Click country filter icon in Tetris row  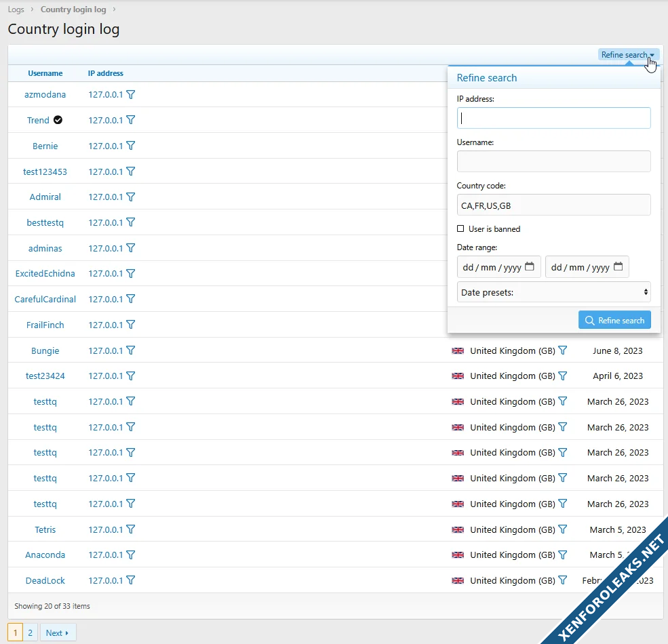(x=562, y=529)
